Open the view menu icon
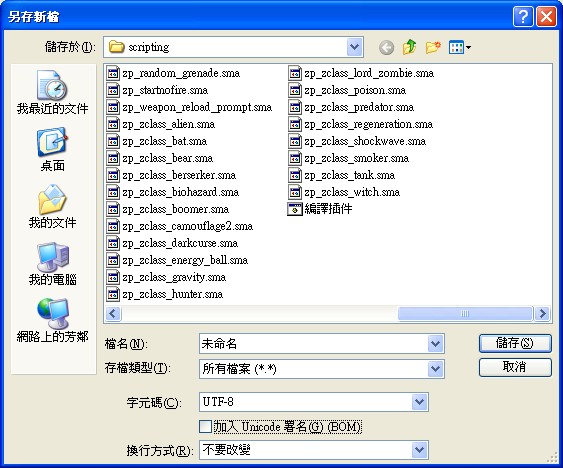Viewport: 563px width, 468px height. click(x=460, y=47)
